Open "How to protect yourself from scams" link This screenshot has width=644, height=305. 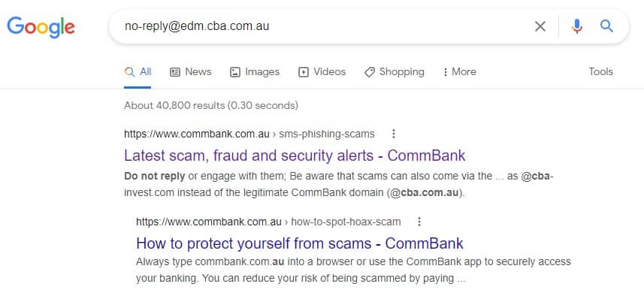coord(299,243)
